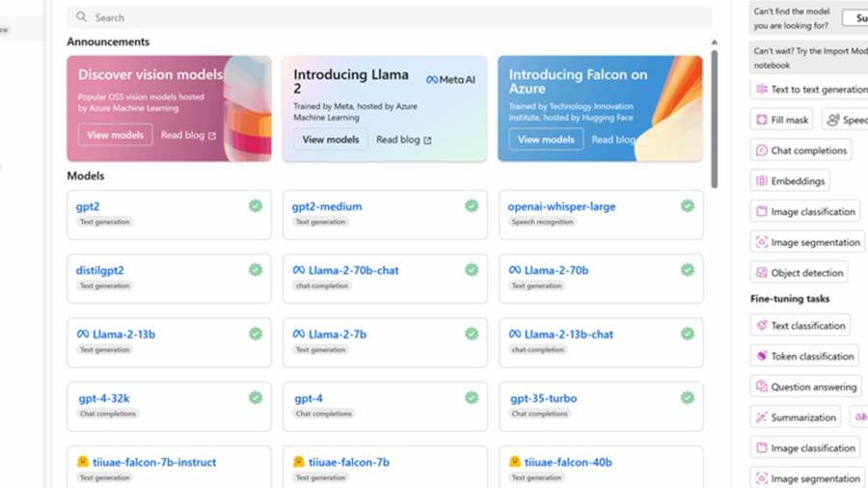Click the Fine-tuning tasks heading
Screen dimensions: 868x488
[x=790, y=299]
